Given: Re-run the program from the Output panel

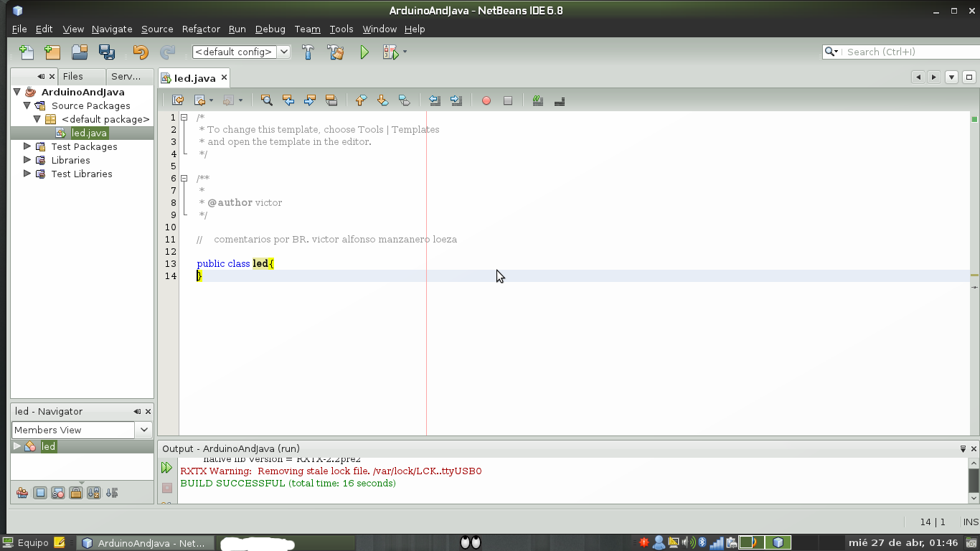Looking at the screenshot, I should [x=166, y=467].
